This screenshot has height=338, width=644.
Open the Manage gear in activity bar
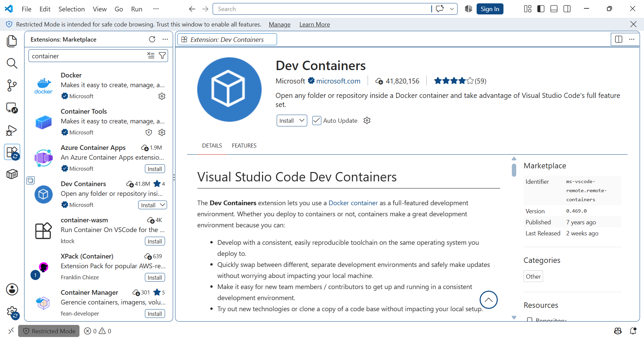12,312
